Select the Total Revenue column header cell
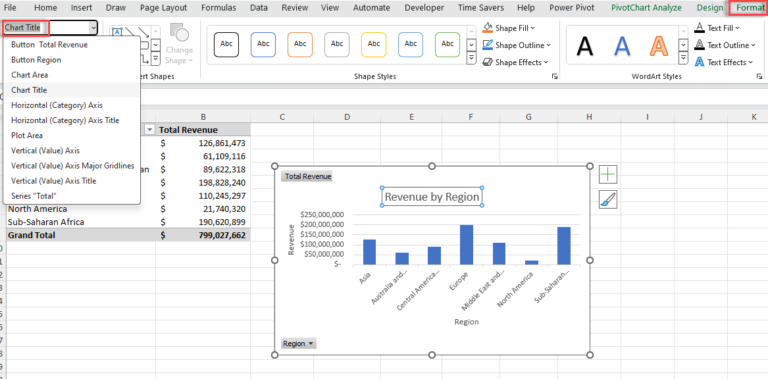Screen dimensions: 768x379 [x=203, y=130]
